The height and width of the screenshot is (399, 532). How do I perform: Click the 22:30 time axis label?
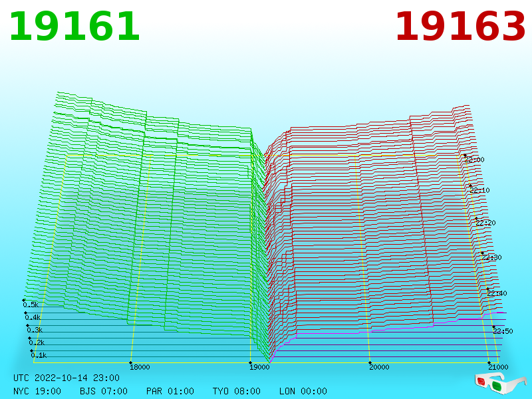pyautogui.click(x=491, y=257)
